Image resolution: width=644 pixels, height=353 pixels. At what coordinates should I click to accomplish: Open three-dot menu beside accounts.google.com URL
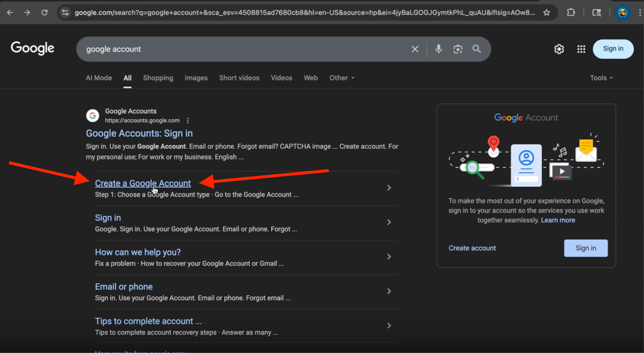point(188,120)
